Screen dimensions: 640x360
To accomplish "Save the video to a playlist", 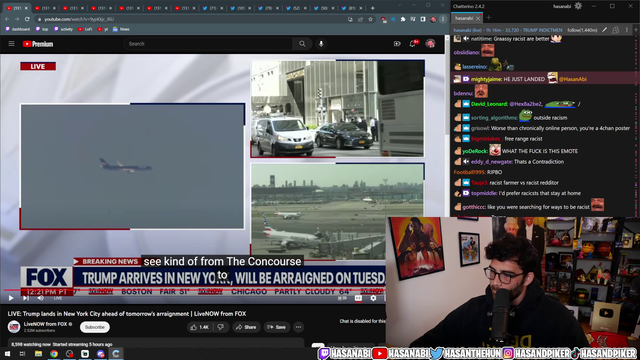I will (x=276, y=327).
